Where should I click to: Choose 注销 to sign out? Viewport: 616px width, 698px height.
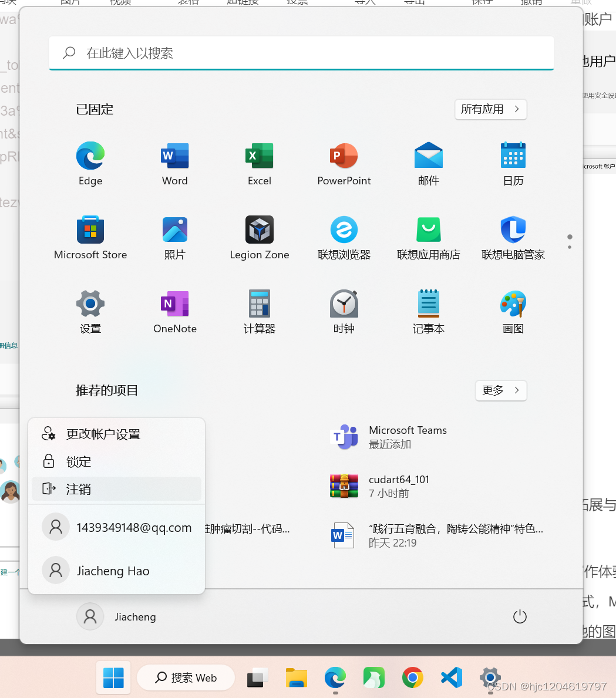(x=116, y=489)
